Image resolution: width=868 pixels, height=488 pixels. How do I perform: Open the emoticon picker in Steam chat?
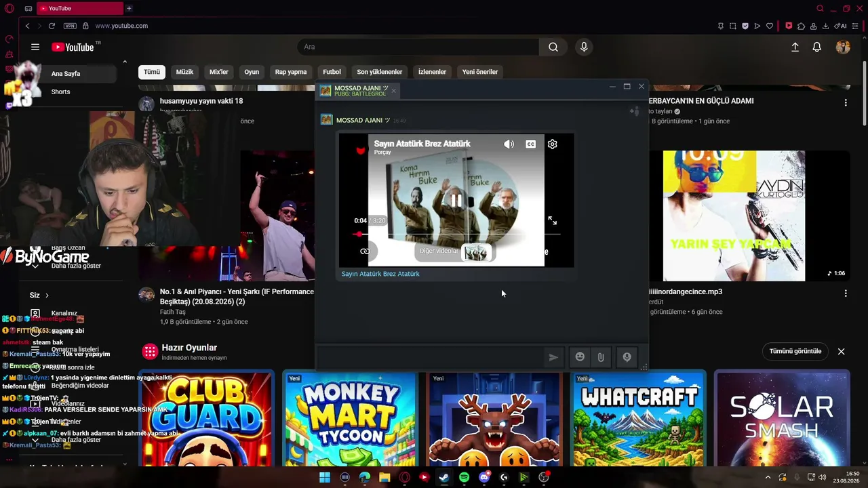[x=580, y=357]
